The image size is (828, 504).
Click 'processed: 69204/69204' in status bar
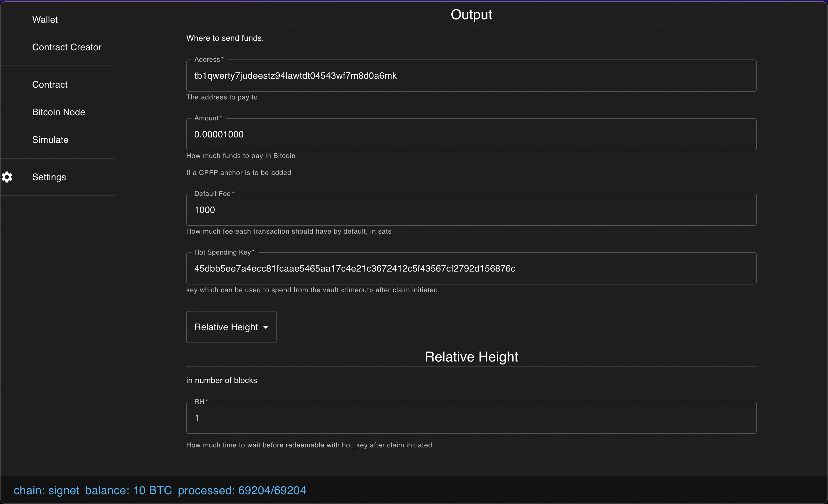click(x=242, y=490)
